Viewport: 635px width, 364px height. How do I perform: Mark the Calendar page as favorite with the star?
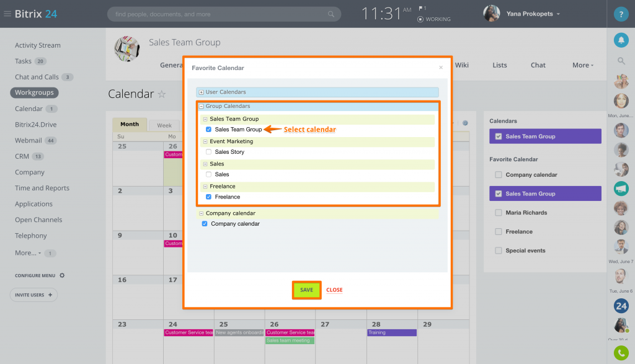162,94
